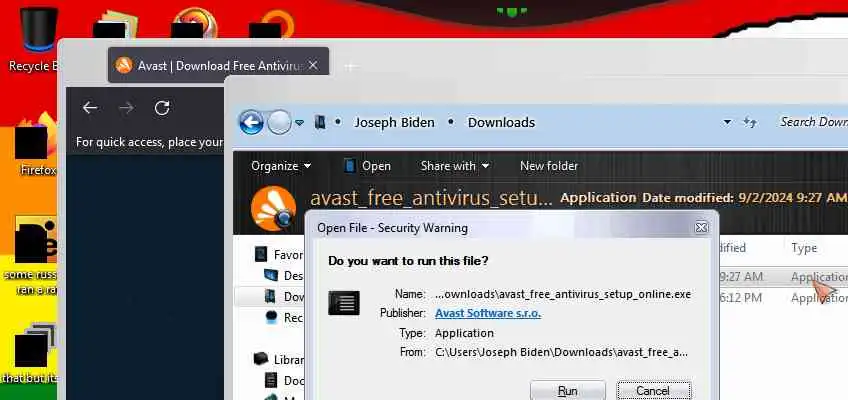Viewport: 848px width, 400px height.
Task: Select the file row modified 9:27 AM
Action: pos(783,277)
